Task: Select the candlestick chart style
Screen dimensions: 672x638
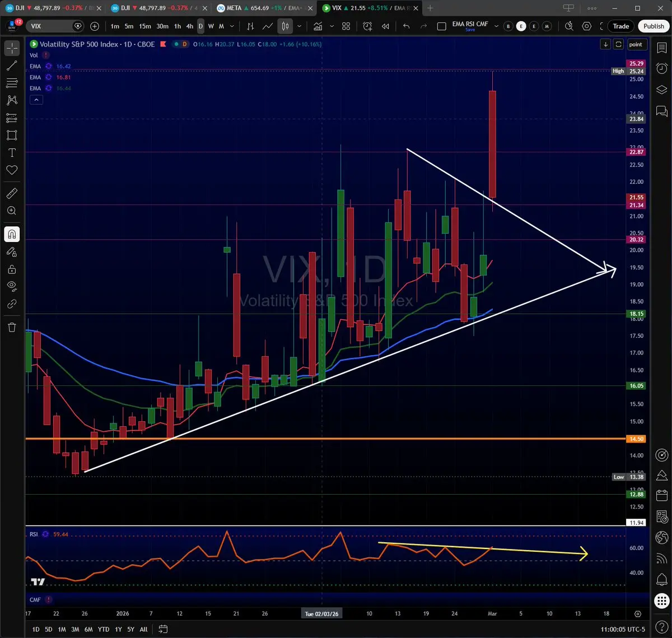Action: 285,26
